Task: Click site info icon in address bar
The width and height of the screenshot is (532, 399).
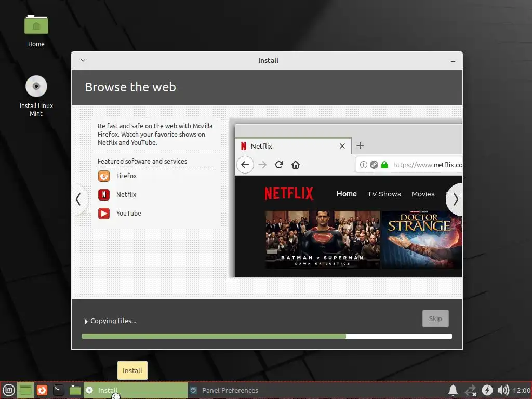Action: tap(363, 165)
